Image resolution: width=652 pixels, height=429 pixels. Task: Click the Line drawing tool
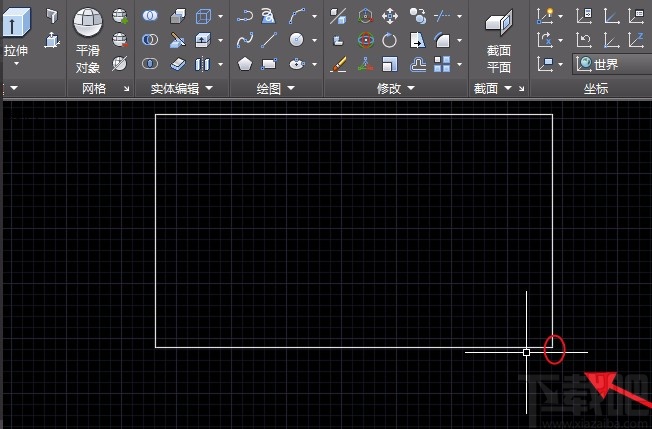(x=269, y=40)
